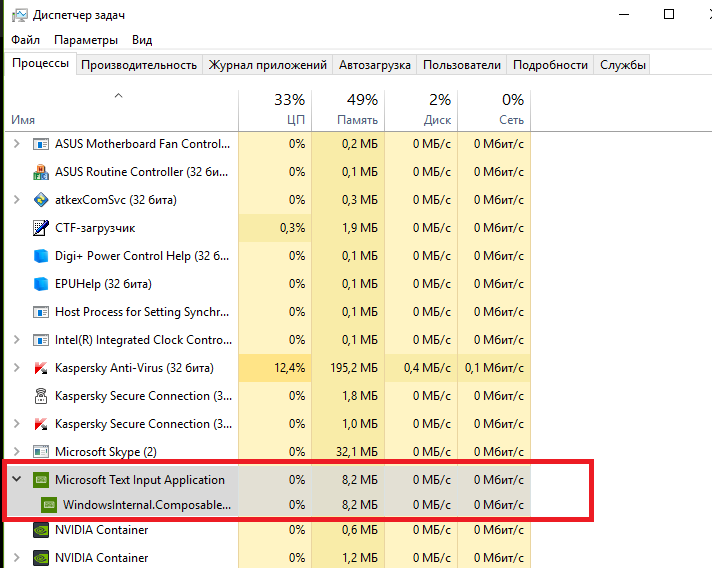Screen dimensions: 712x568
Task: Sort processes by Диск column
Action: 421,111
